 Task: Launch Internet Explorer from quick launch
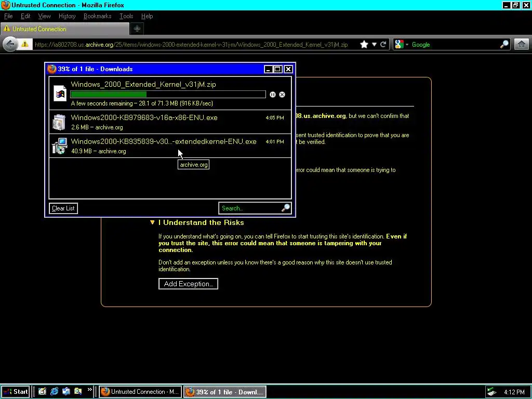pos(54,392)
